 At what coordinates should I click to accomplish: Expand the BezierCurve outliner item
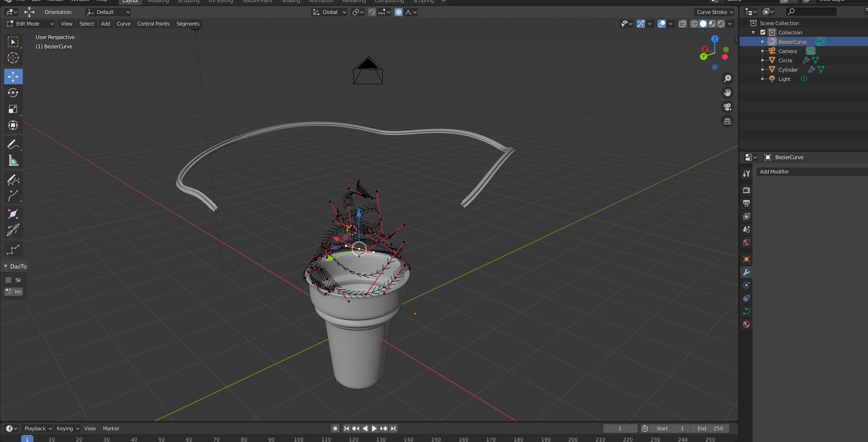pyautogui.click(x=763, y=42)
